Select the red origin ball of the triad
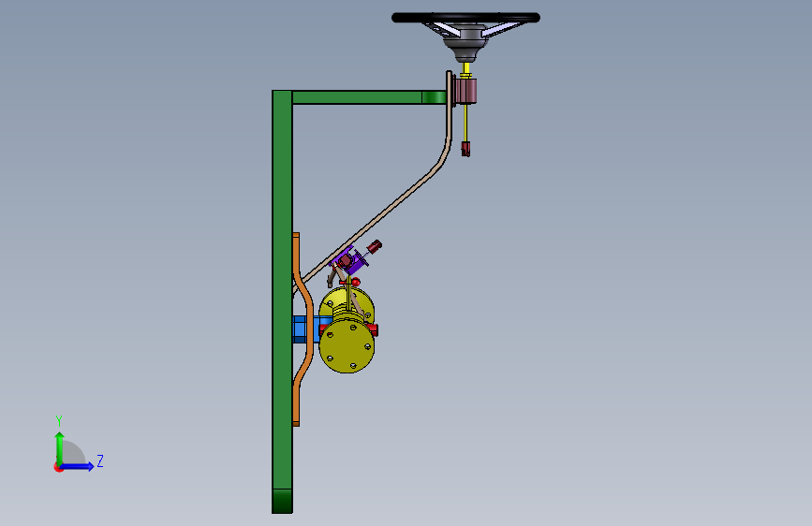The width and height of the screenshot is (812, 526). coord(58,467)
